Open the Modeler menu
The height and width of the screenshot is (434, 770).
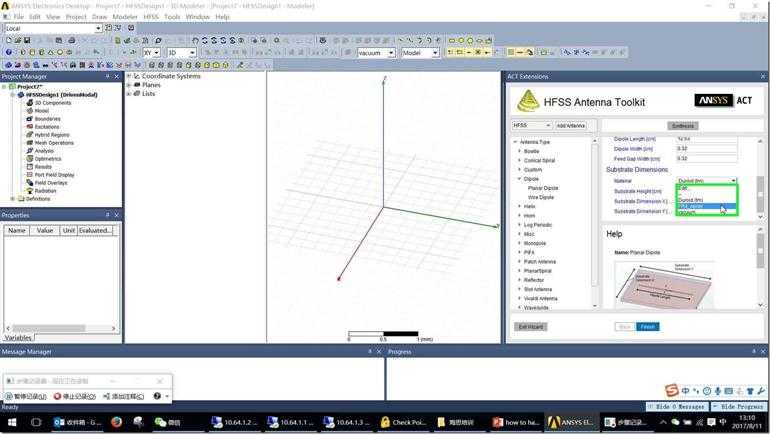125,17
